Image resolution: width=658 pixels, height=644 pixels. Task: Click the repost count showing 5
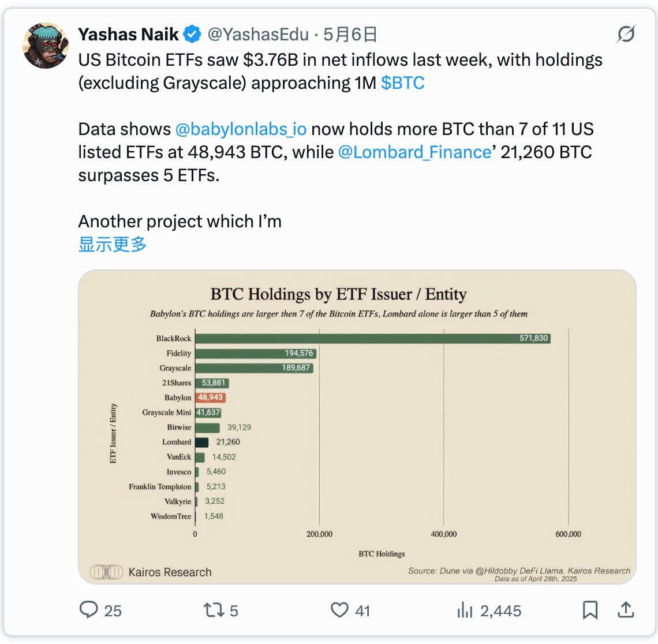[233, 610]
